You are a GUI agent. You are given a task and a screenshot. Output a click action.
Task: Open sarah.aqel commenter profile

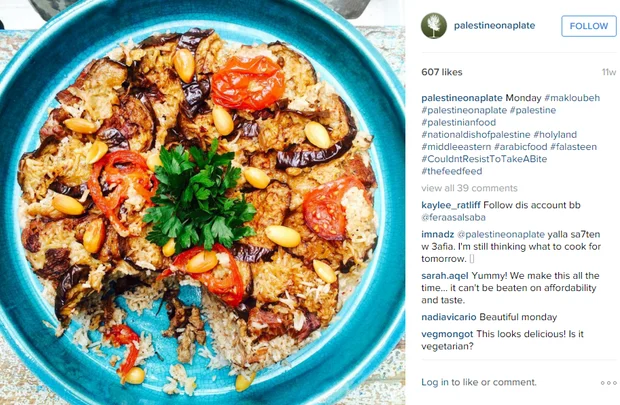click(445, 276)
